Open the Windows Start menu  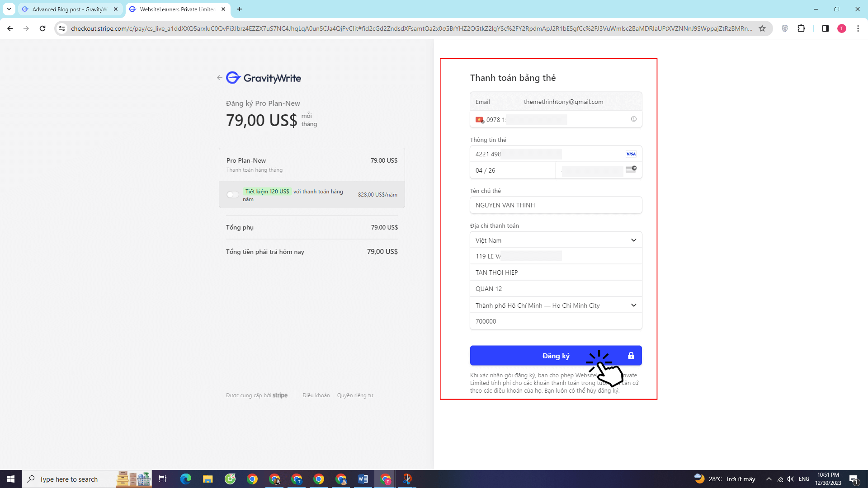[11, 479]
